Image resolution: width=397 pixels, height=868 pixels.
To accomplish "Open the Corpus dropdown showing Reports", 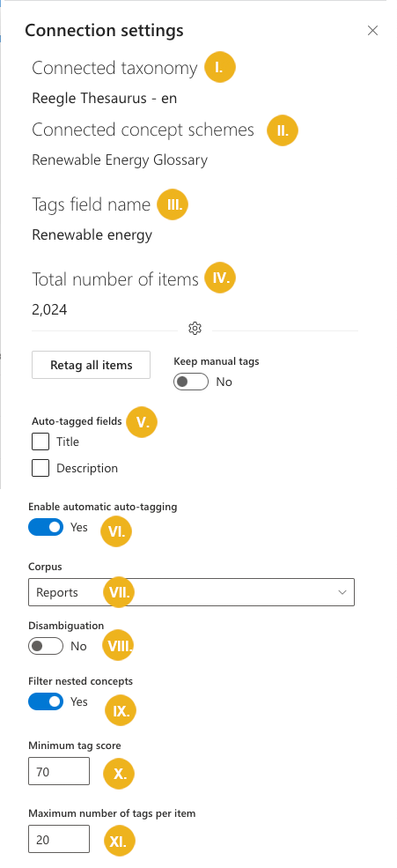I will click(x=191, y=592).
